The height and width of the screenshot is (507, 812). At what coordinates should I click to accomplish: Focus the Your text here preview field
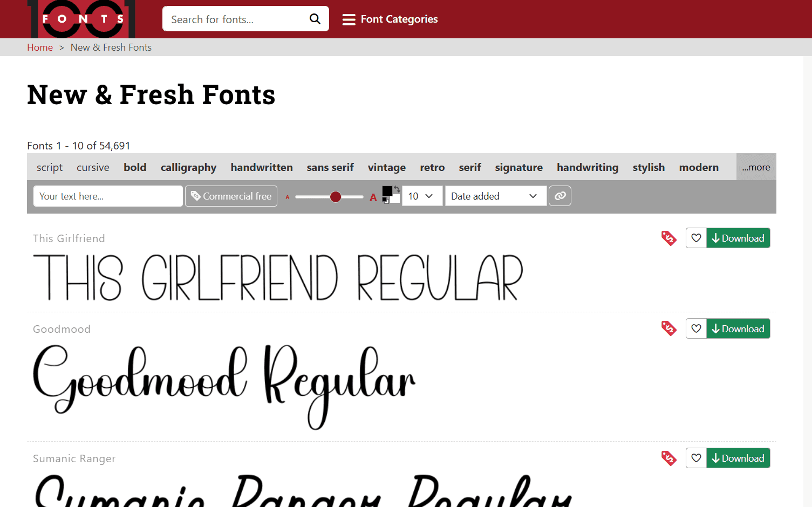point(108,196)
